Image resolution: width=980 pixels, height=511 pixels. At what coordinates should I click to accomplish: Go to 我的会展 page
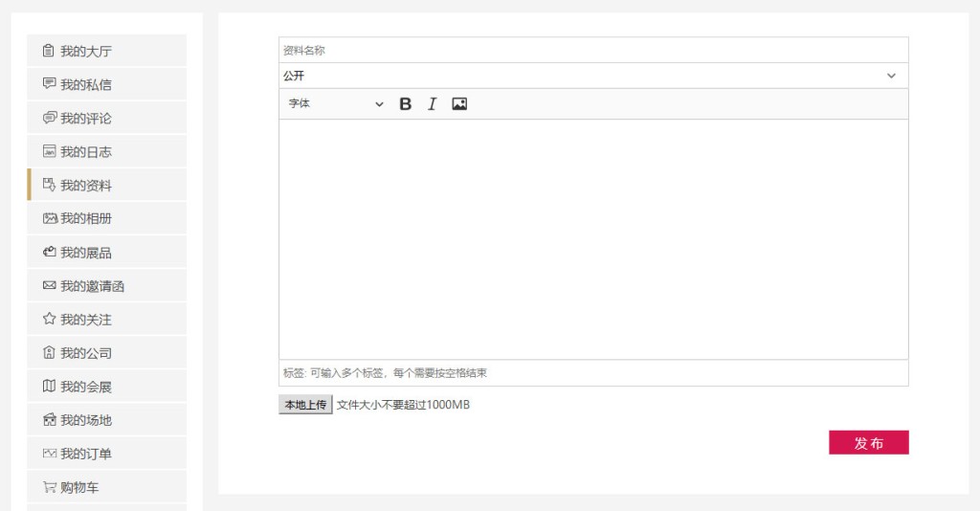pyautogui.click(x=107, y=387)
